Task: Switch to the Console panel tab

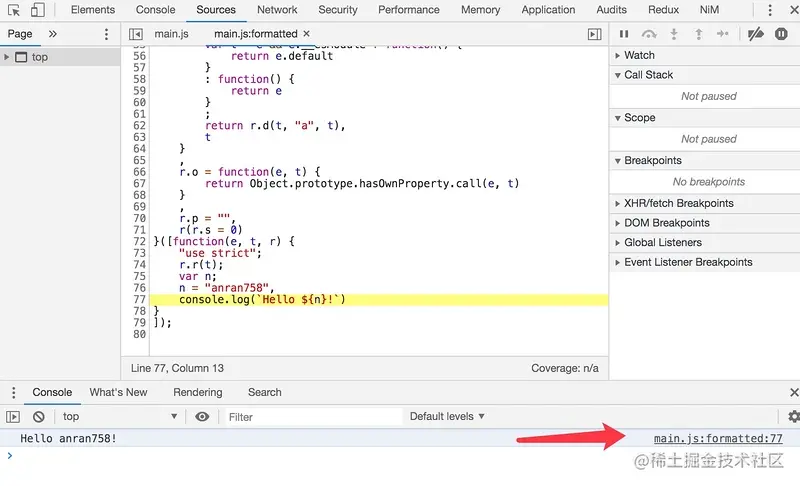Action: pyautogui.click(x=156, y=10)
